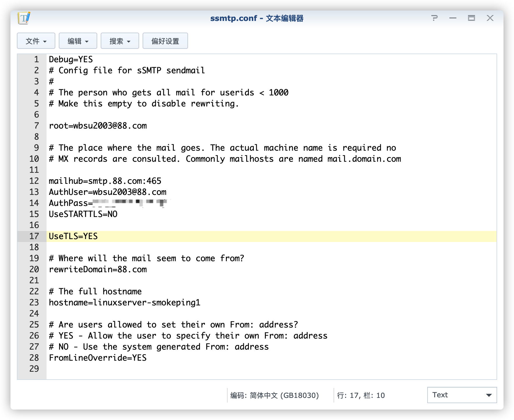Click the FromLineOverride=YES line
Image resolution: width=514 pixels, height=420 pixels.
pos(98,358)
